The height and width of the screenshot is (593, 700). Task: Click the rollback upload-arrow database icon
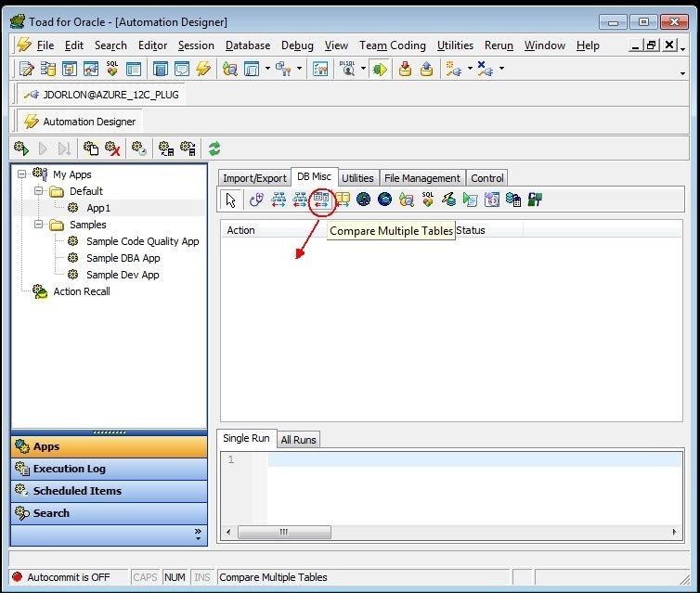(x=426, y=69)
